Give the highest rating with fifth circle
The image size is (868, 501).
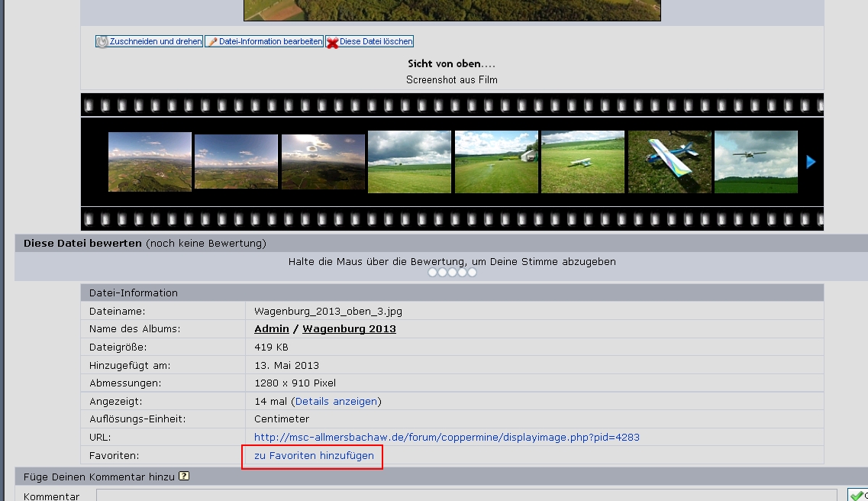click(472, 273)
